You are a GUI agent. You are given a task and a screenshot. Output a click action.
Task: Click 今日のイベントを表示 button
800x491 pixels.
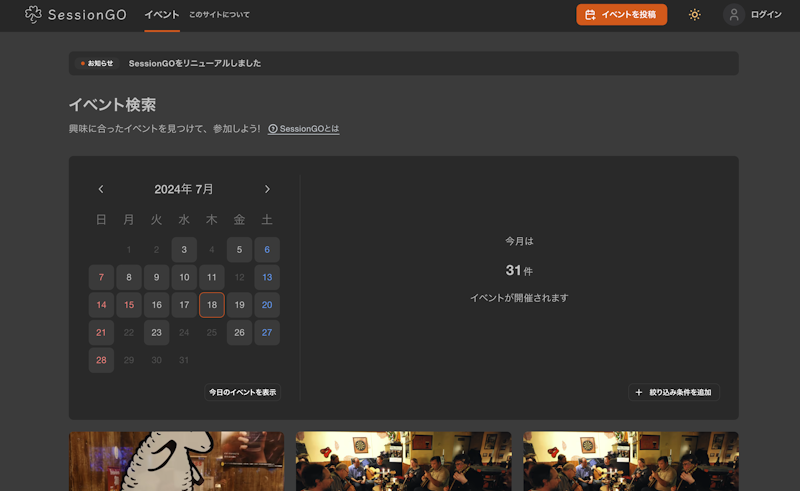coord(242,392)
